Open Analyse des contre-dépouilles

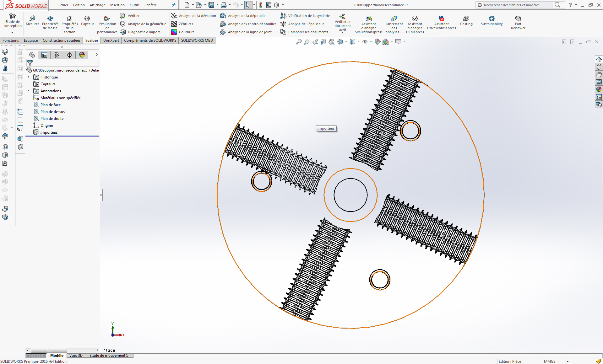(x=248, y=24)
